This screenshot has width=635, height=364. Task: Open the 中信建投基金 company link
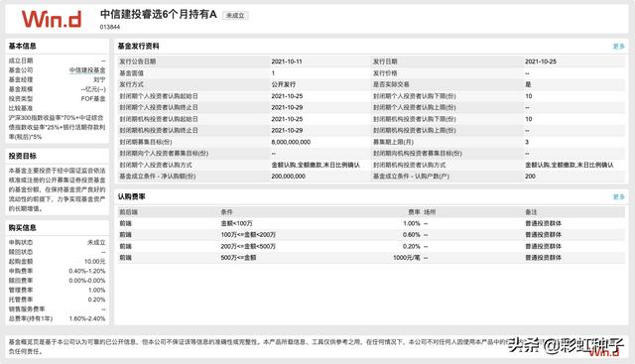click(x=87, y=70)
